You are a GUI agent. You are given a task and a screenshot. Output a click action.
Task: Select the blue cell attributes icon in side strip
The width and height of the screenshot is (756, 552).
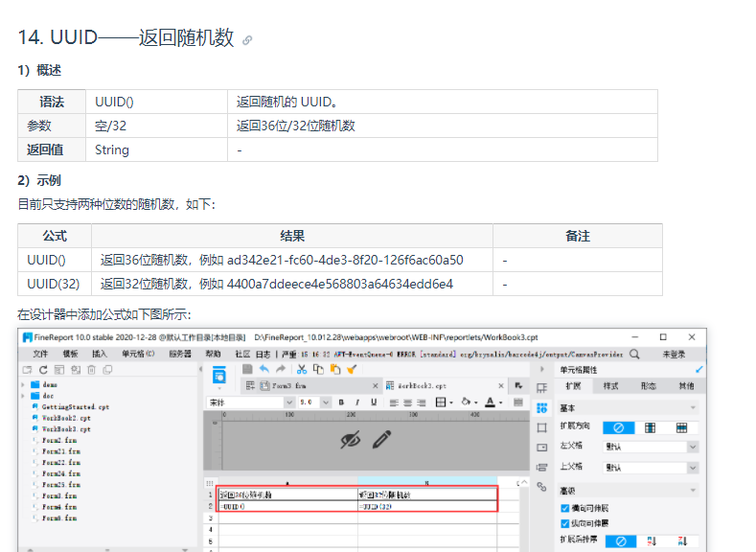(542, 408)
